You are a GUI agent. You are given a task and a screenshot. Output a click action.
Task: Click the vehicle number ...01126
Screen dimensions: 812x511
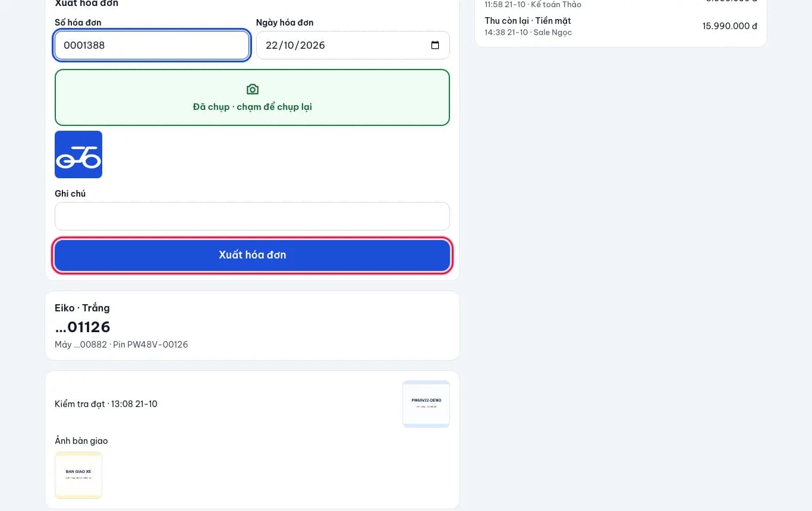83,327
